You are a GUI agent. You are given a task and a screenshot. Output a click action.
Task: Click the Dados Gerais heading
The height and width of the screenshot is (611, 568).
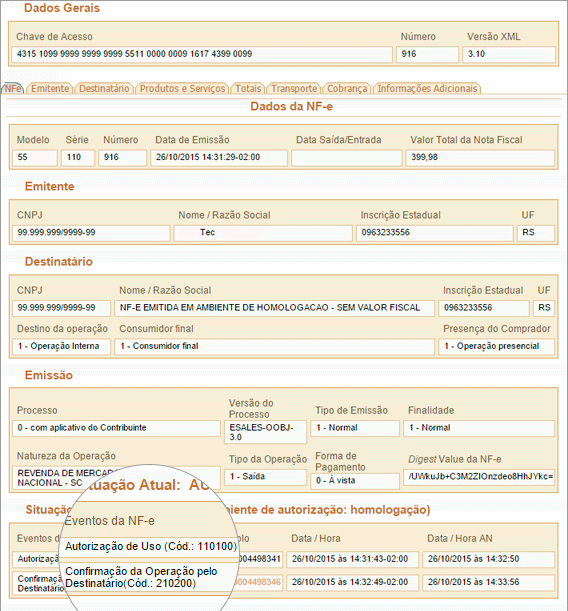[62, 8]
